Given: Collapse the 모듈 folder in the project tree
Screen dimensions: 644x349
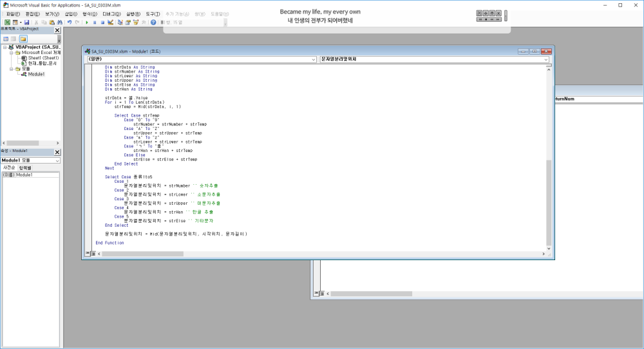Looking at the screenshot, I should coord(10,68).
